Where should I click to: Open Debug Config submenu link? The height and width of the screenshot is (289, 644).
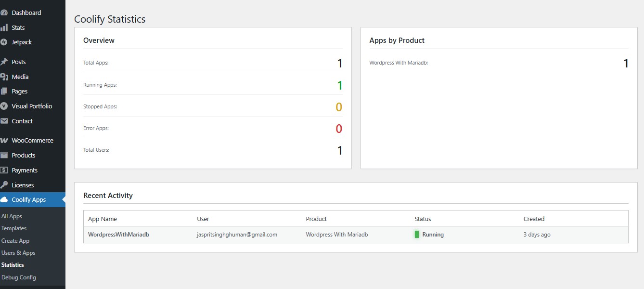19,277
